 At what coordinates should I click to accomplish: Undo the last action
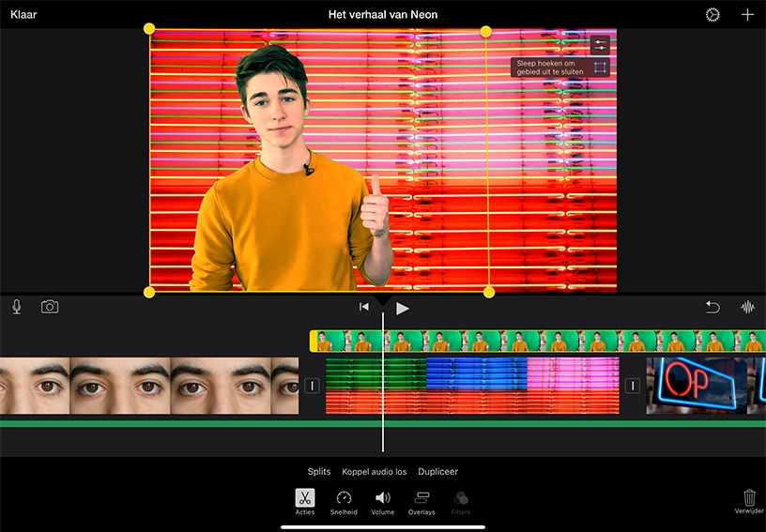click(x=712, y=307)
